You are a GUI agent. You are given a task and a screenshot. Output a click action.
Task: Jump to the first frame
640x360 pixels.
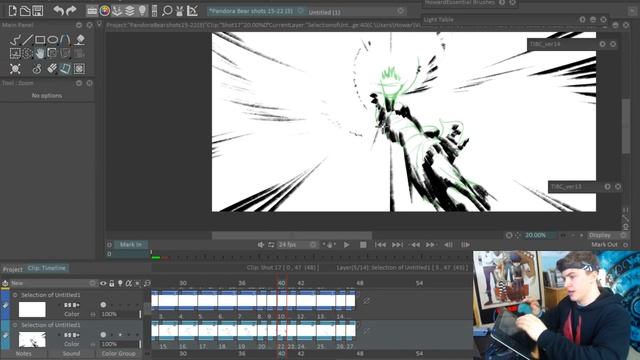(x=380, y=244)
